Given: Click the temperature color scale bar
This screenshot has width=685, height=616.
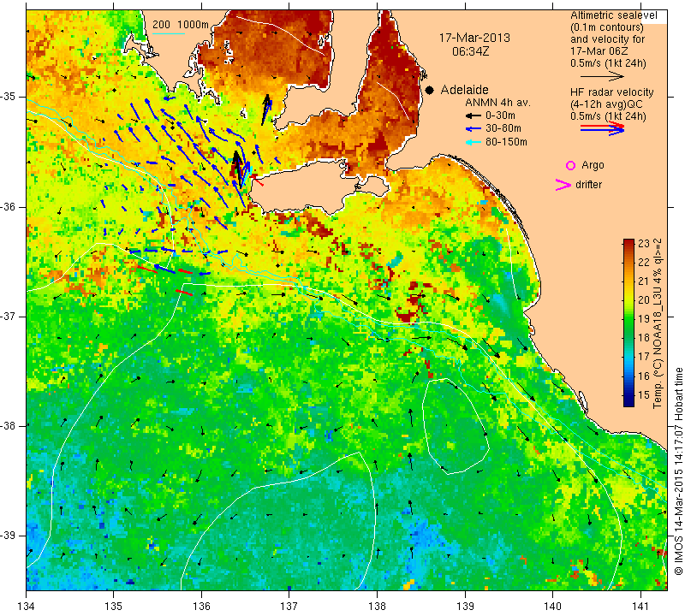Looking at the screenshot, I should coord(628,323).
